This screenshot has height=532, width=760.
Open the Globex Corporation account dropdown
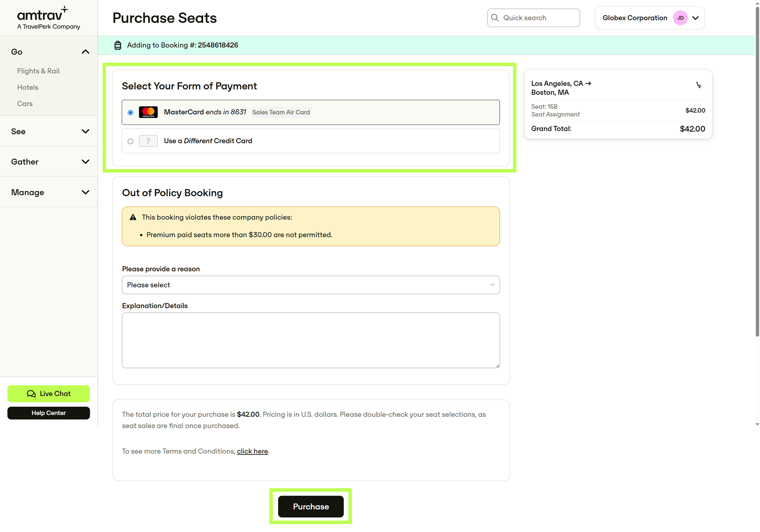click(x=649, y=18)
